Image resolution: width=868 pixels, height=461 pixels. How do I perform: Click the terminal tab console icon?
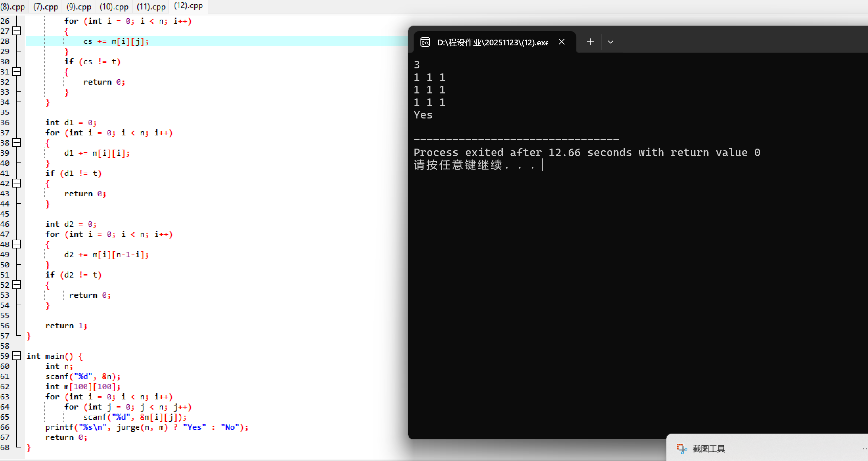[425, 42]
